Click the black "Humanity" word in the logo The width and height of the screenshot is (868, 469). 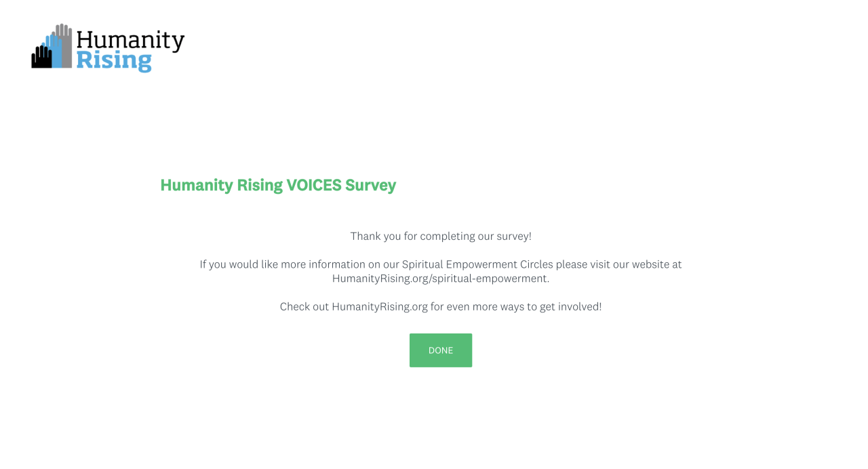click(x=130, y=41)
